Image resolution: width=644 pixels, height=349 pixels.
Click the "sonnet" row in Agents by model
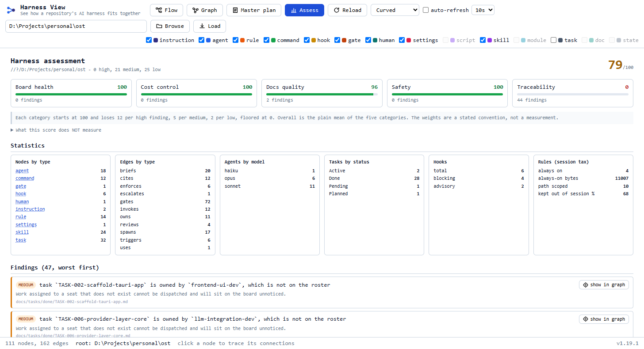[269, 186]
